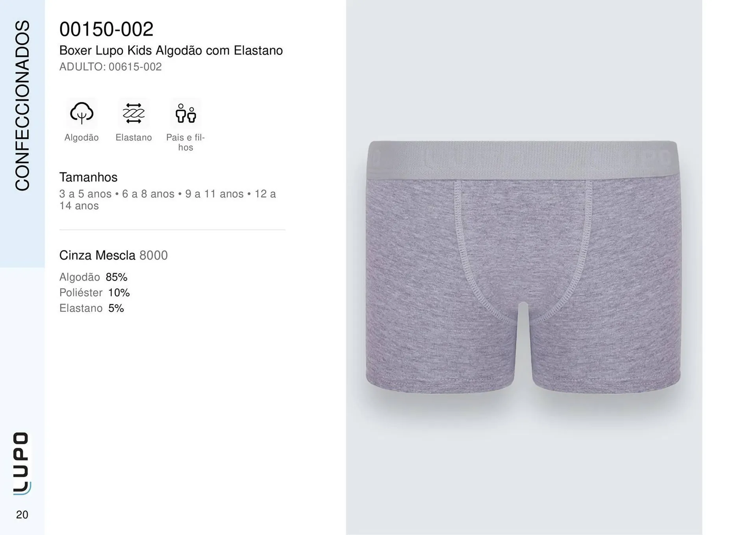Click the Algodão label under the icon

pyautogui.click(x=82, y=137)
